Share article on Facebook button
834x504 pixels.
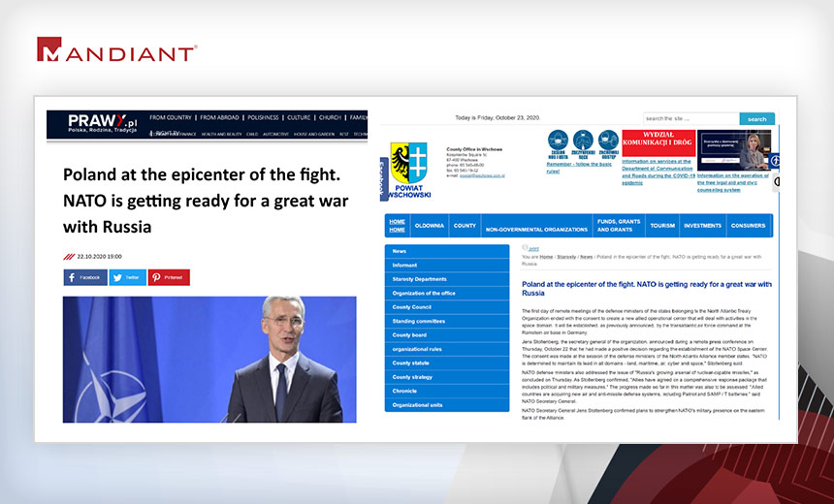pyautogui.click(x=85, y=277)
